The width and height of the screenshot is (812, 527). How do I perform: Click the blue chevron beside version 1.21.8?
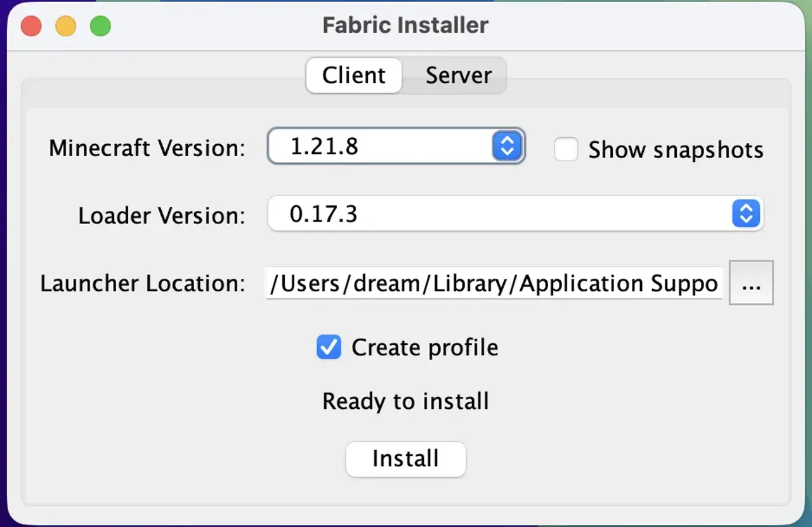click(506, 146)
